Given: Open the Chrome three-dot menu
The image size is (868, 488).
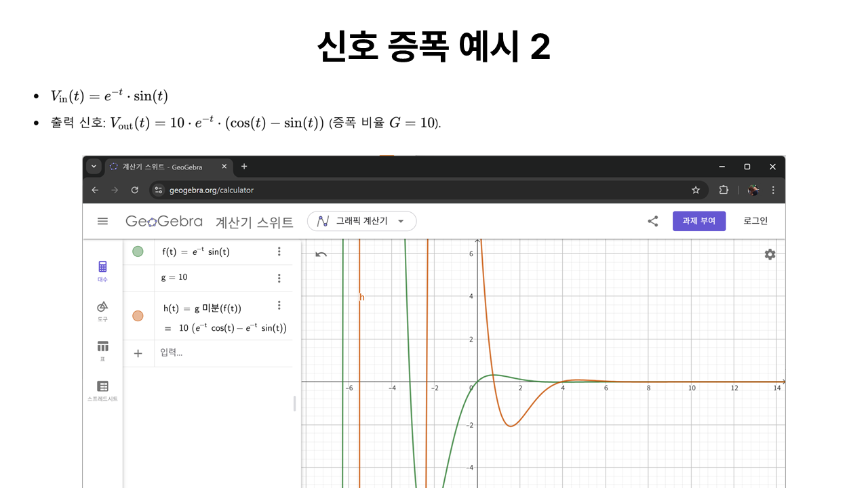Looking at the screenshot, I should tap(773, 190).
